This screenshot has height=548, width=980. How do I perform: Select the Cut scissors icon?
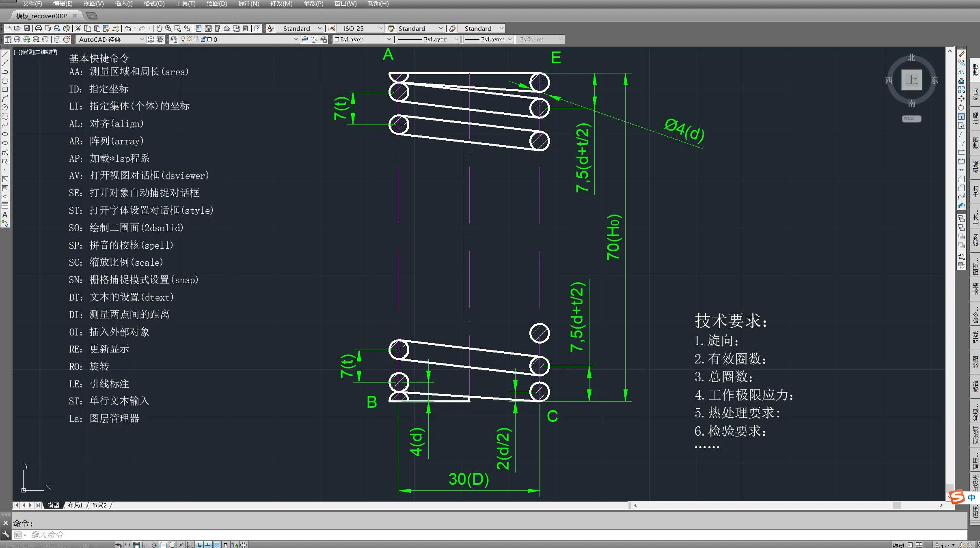pyautogui.click(x=78, y=28)
